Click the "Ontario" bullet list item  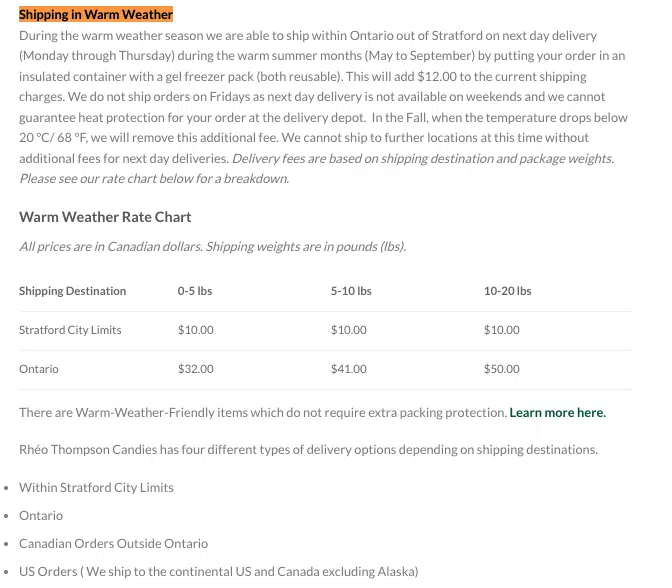click(41, 515)
